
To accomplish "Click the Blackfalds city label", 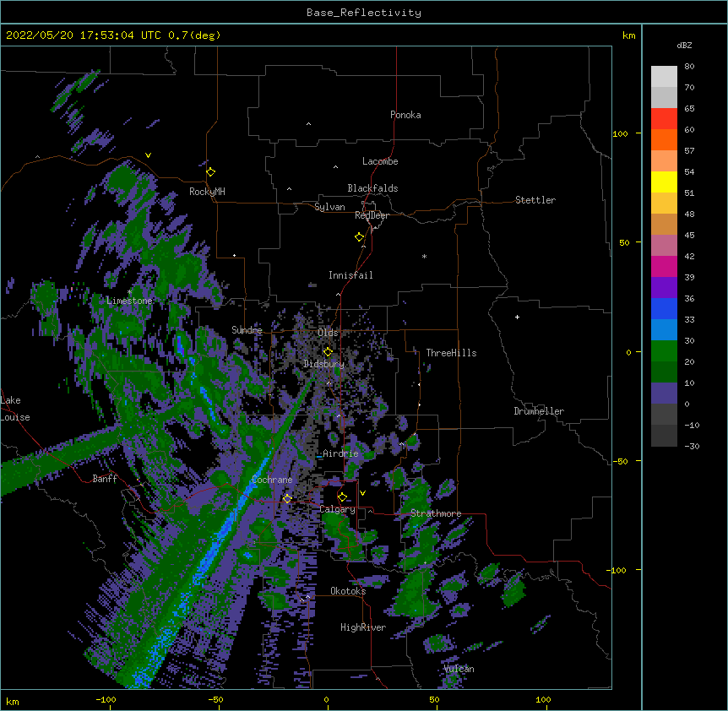I will (372, 188).
